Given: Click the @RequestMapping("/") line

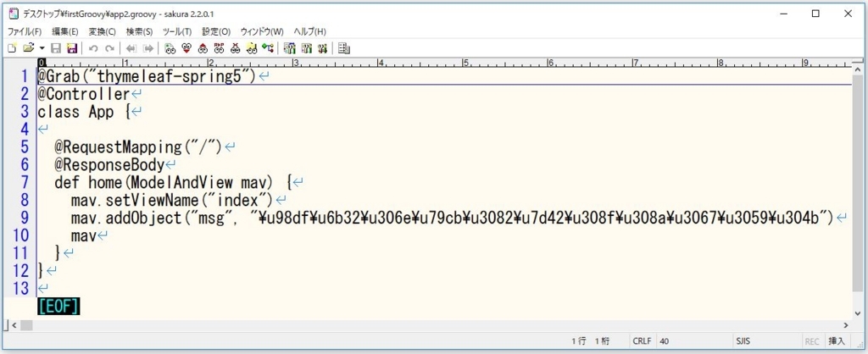Looking at the screenshot, I should [138, 147].
